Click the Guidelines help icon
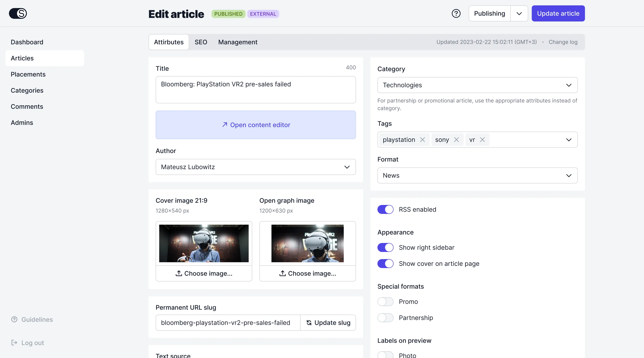644x358 pixels. tap(14, 320)
